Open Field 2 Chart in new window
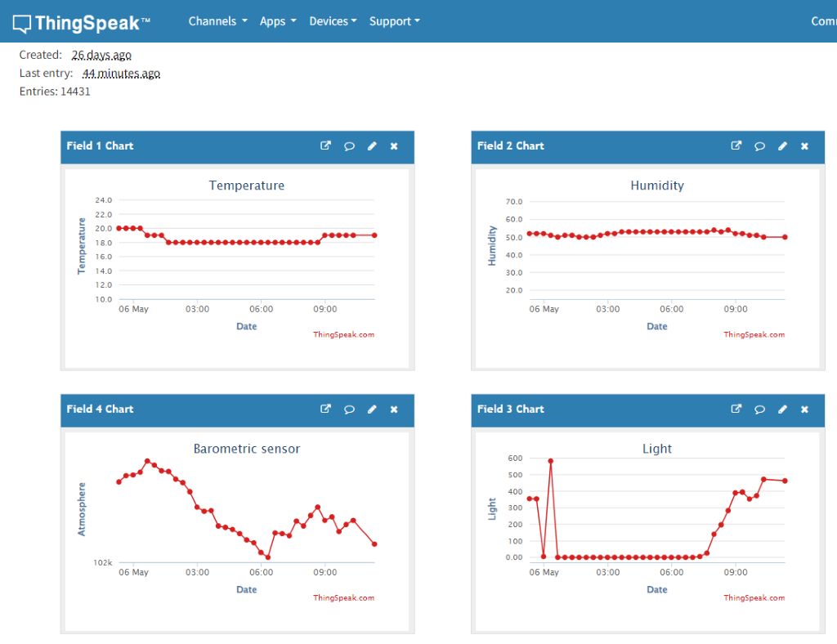The height and width of the screenshot is (644, 837). 736,145
